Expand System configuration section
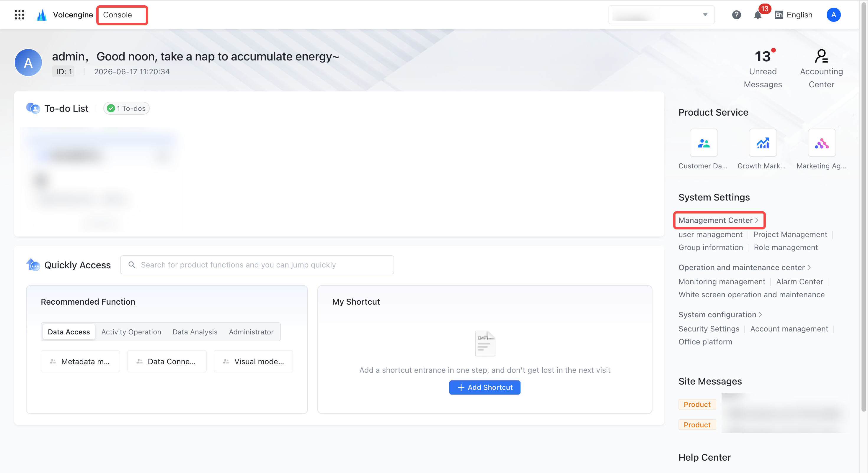 click(720, 314)
